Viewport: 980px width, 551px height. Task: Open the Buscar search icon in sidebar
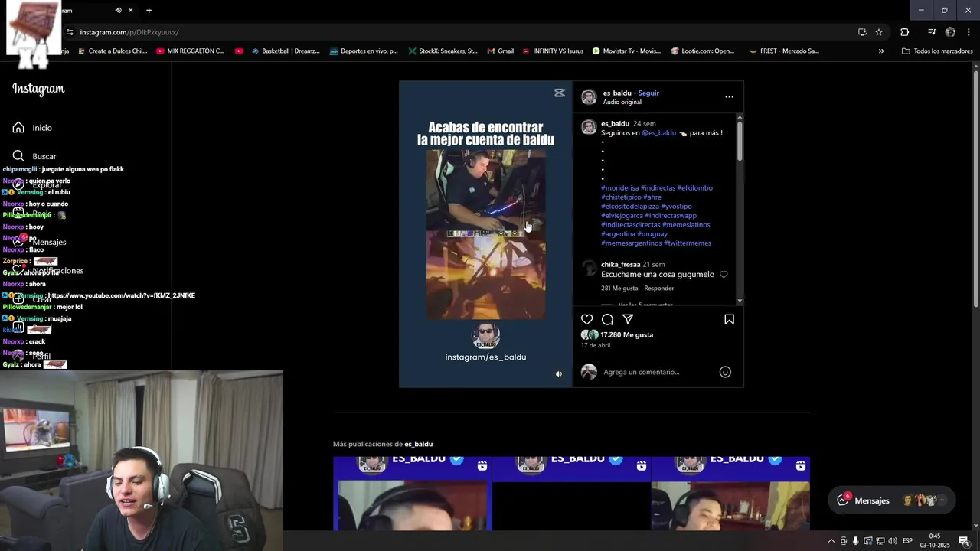point(18,156)
